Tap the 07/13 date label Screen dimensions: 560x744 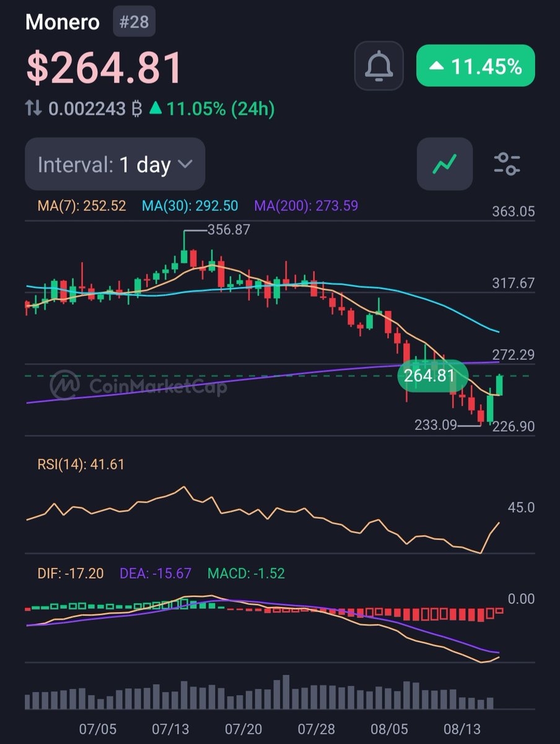(x=170, y=728)
